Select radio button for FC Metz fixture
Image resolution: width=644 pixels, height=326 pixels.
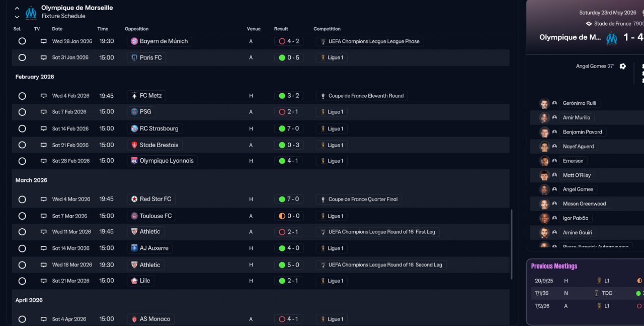pyautogui.click(x=22, y=96)
